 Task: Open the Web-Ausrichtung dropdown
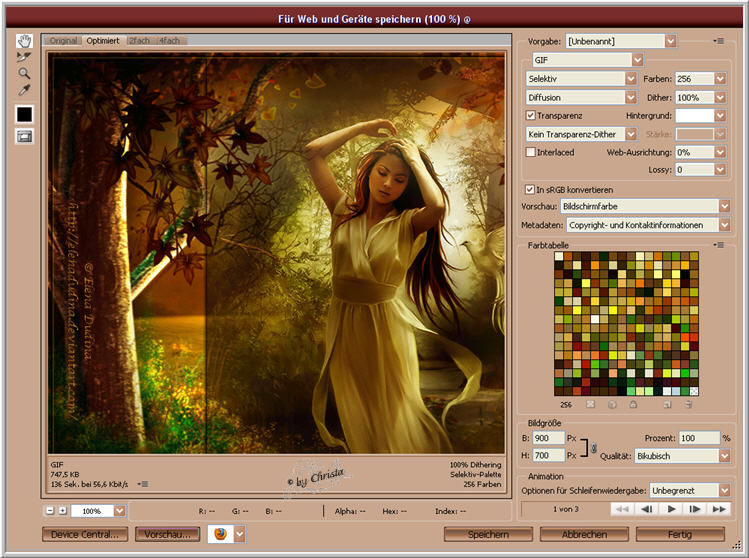click(720, 152)
